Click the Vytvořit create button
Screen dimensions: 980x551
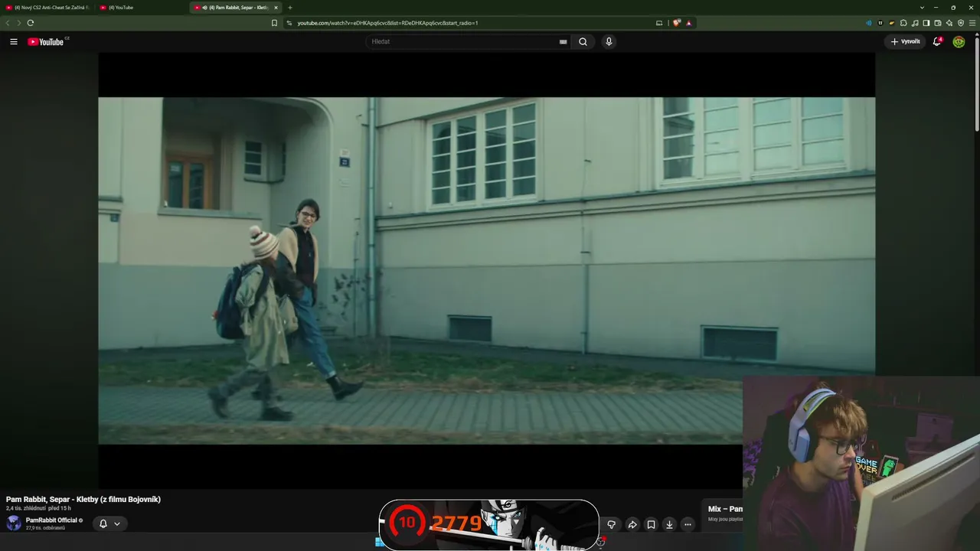point(905,42)
